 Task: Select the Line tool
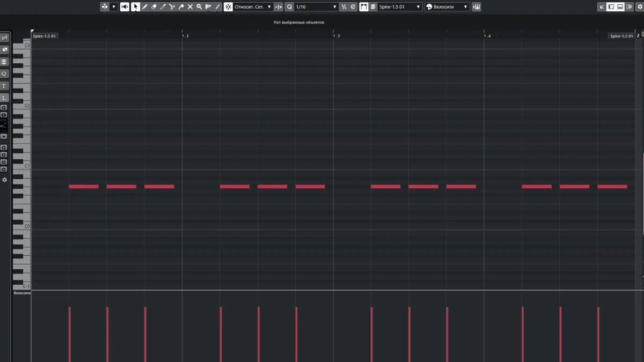(217, 7)
